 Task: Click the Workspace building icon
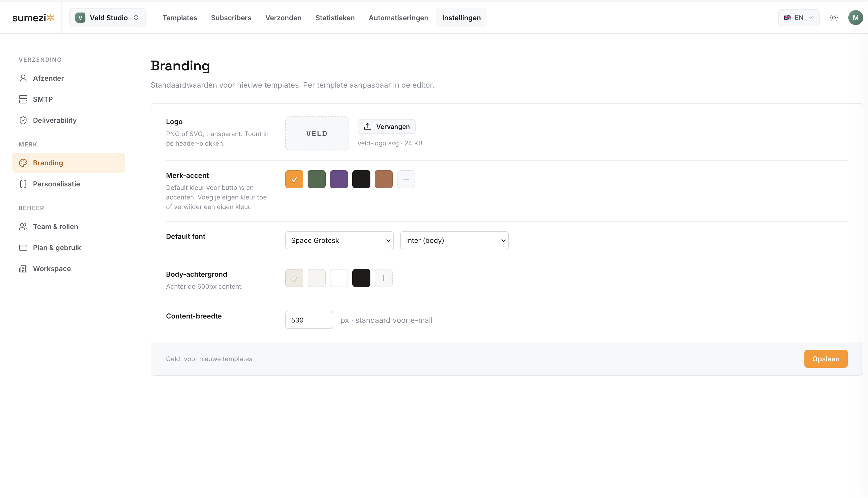click(x=23, y=269)
